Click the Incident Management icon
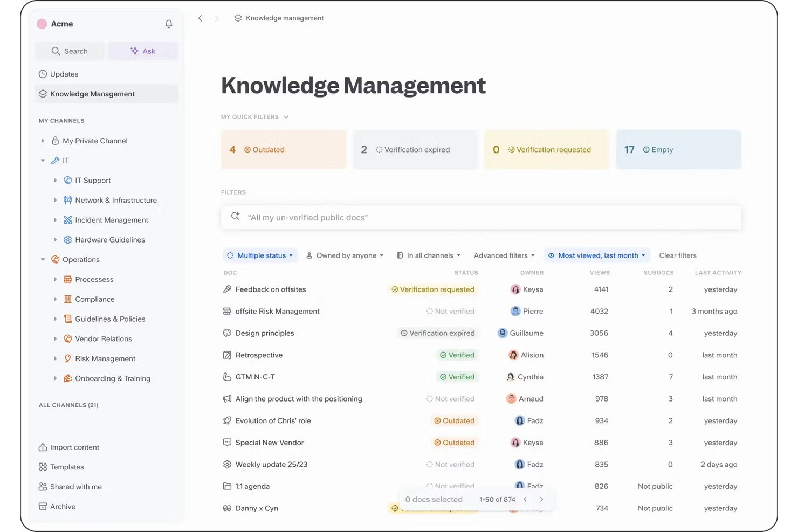The height and width of the screenshot is (532, 798). coord(68,220)
